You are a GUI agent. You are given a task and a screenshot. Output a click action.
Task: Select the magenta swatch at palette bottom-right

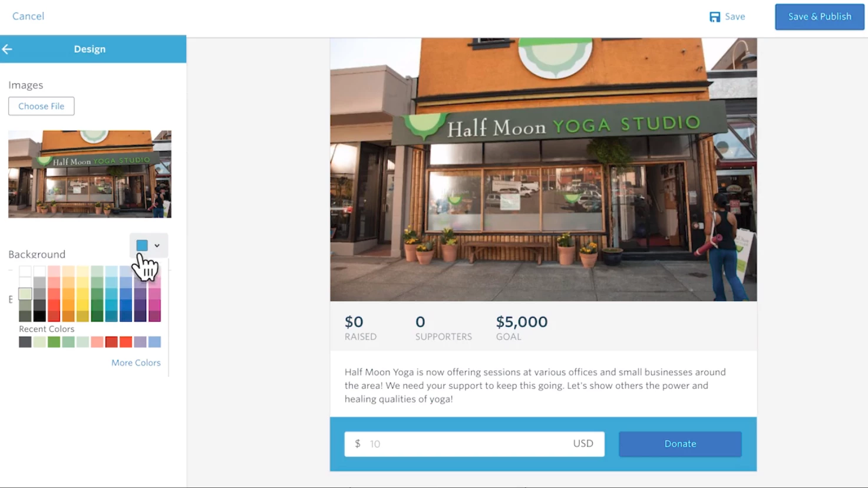(154, 316)
